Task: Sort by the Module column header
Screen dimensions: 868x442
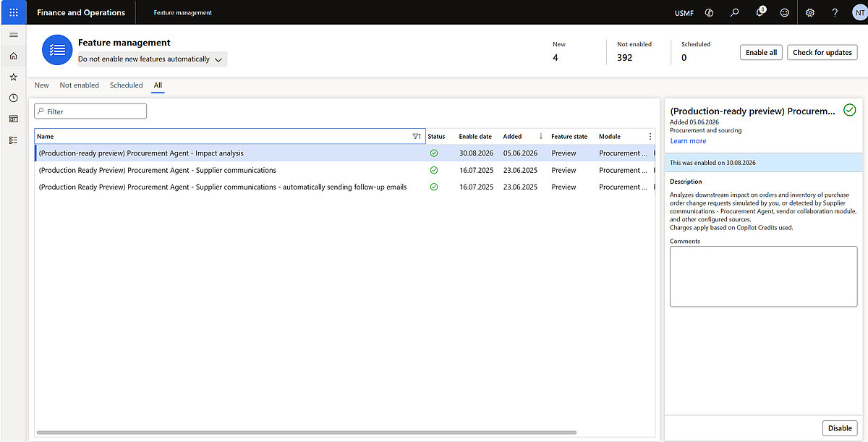Action: [x=610, y=136]
